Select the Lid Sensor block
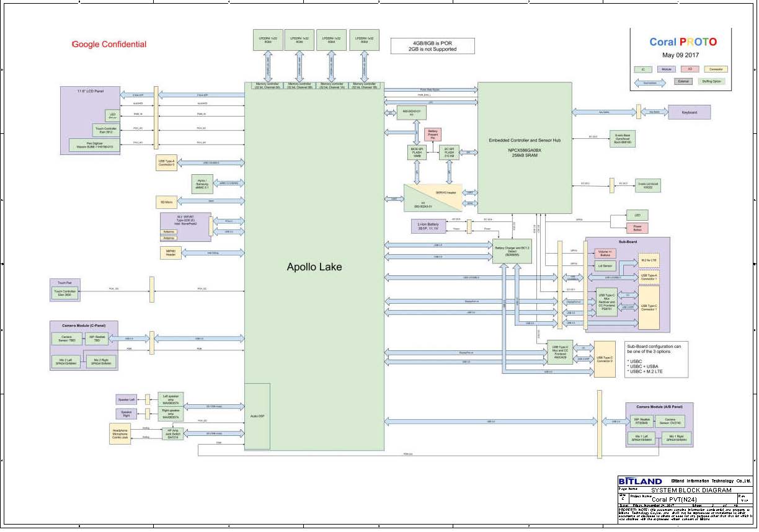759x532 pixels. (x=606, y=266)
